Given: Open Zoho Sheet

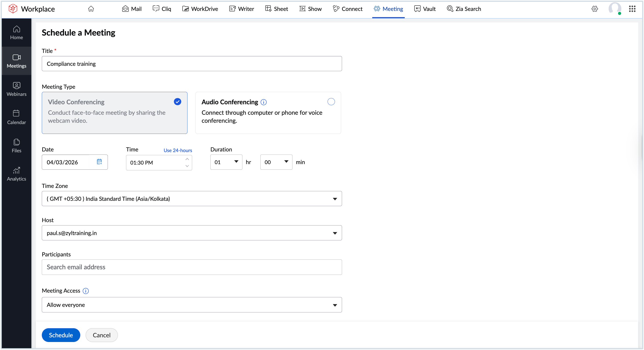Looking at the screenshot, I should 276,9.
